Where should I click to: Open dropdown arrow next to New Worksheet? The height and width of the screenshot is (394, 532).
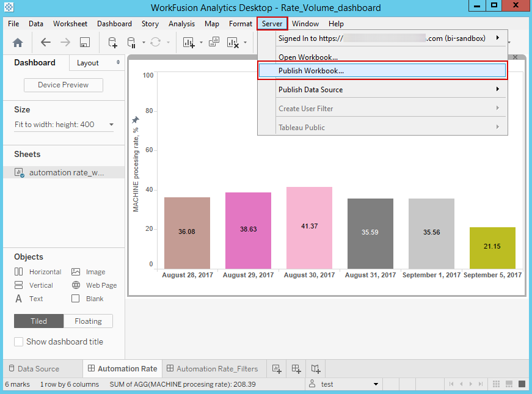pos(201,43)
